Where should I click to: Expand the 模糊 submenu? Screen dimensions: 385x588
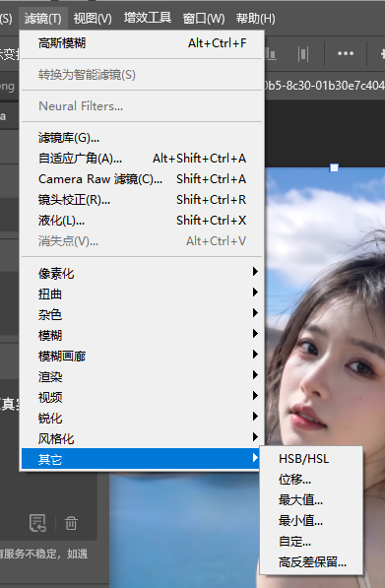click(143, 335)
